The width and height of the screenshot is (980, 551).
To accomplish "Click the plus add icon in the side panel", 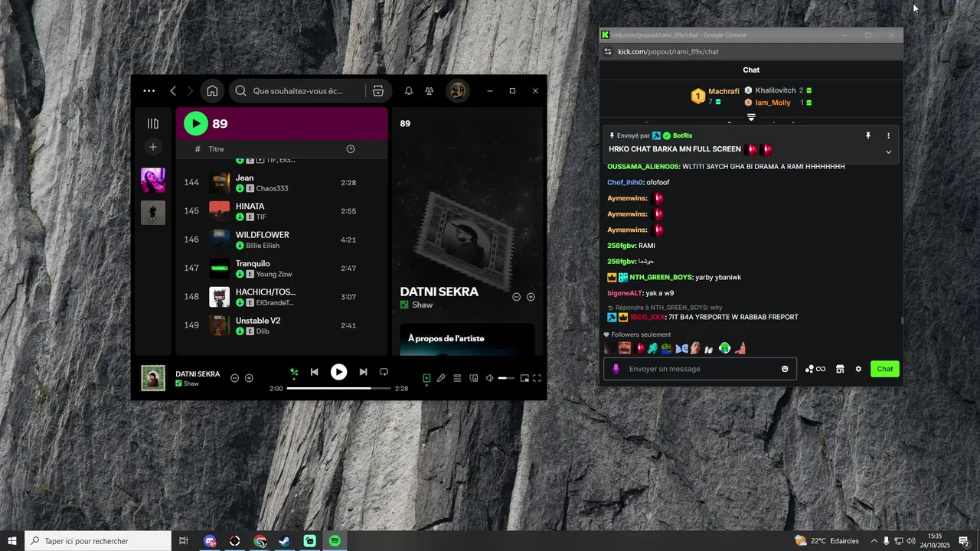I will (531, 297).
